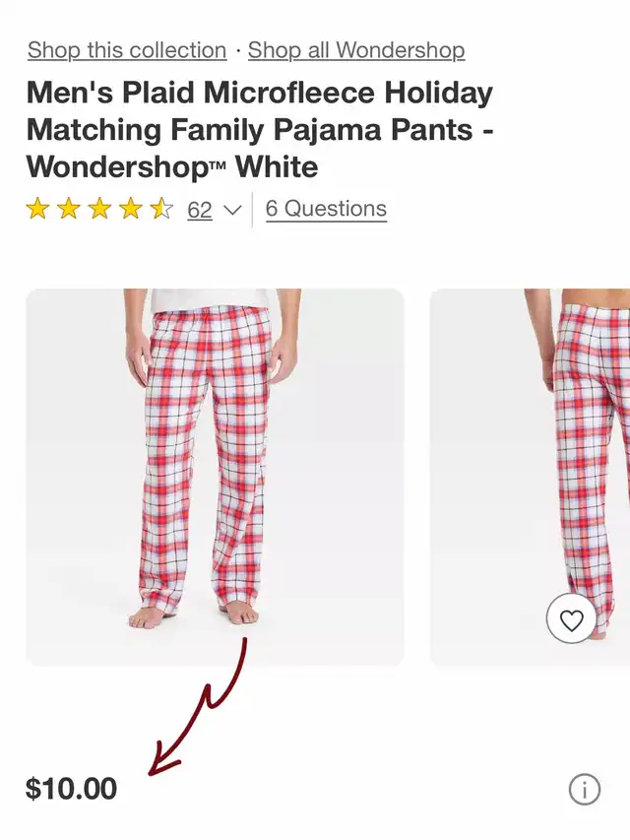This screenshot has width=630, height=840.
Task: Tap the heart favorite icon
Action: click(x=571, y=619)
